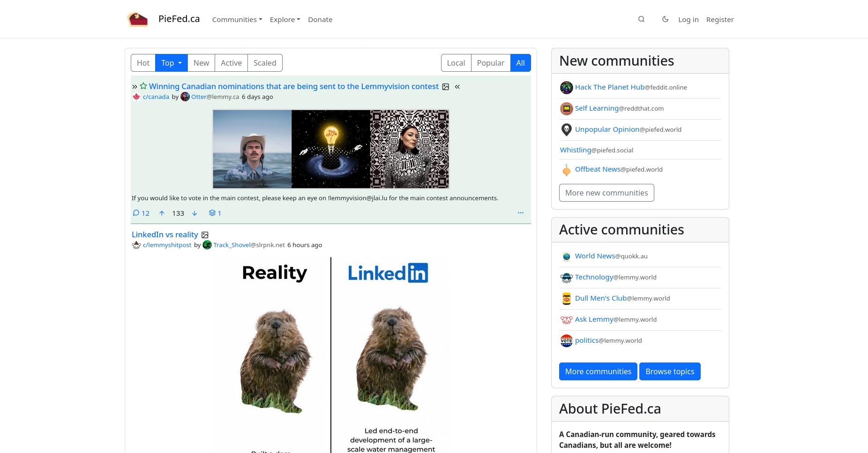The width and height of the screenshot is (868, 453).
Task: Open the Lemmyvision contestants thumbnail image
Action: click(331, 149)
